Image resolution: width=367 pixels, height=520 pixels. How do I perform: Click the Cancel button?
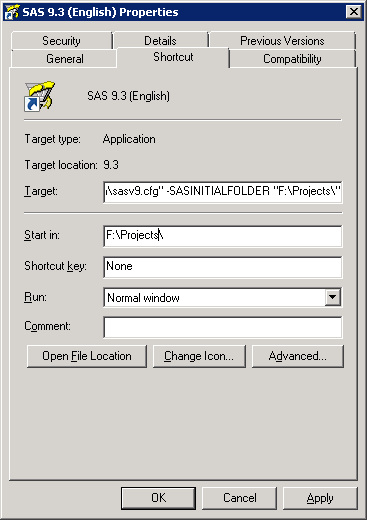[x=240, y=498]
